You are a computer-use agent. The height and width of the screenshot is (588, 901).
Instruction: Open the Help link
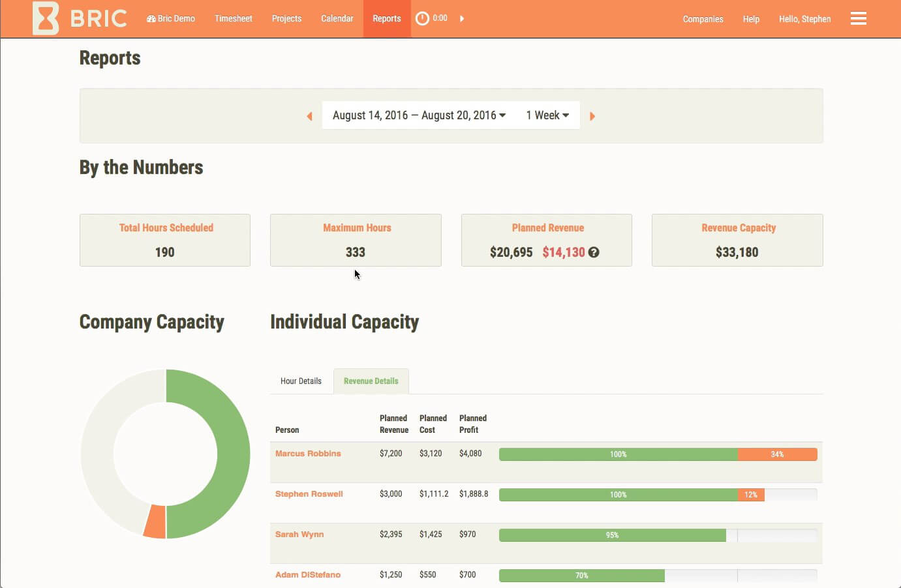click(x=751, y=19)
